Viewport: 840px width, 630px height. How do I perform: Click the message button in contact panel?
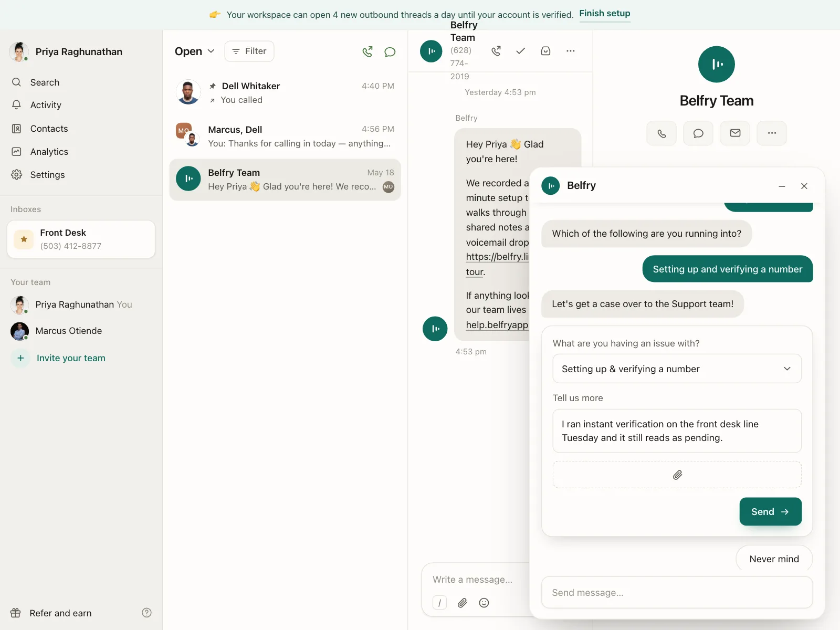tap(698, 133)
